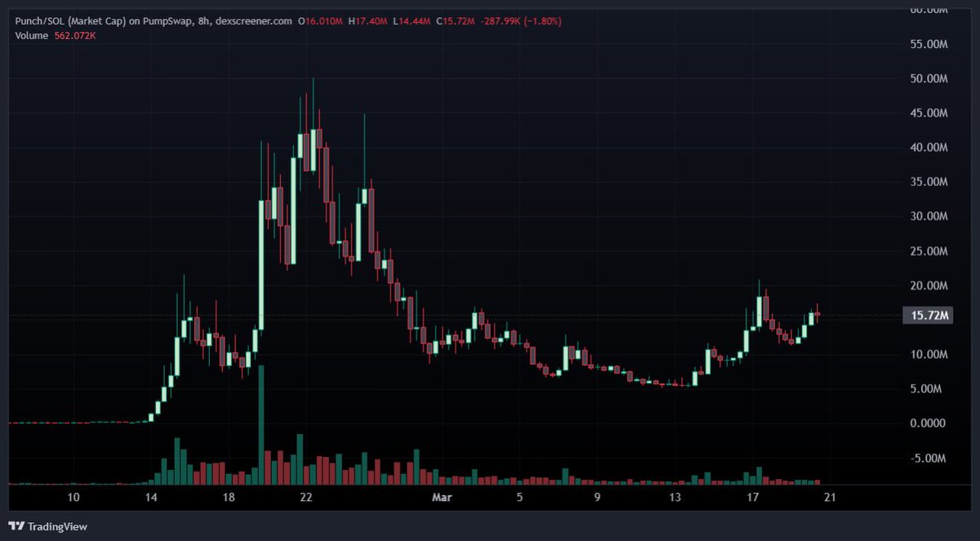Select the current price label 15.72M
Image resolution: width=980 pixels, height=541 pixels.
pos(930,316)
